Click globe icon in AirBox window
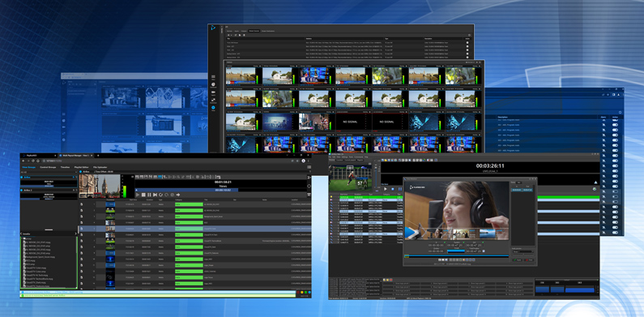 tap(595, 189)
